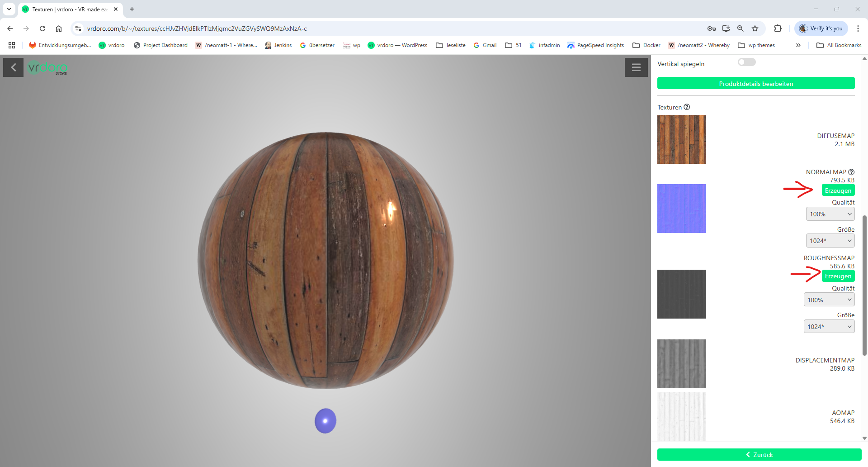The image size is (868, 467).
Task: Click Produktdetails bearbeiten button
Action: (756, 84)
